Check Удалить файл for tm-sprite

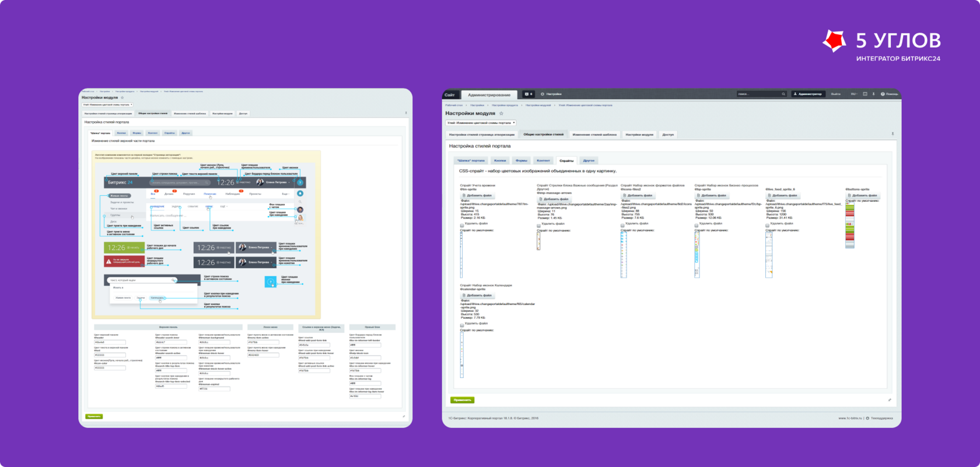pos(462,224)
